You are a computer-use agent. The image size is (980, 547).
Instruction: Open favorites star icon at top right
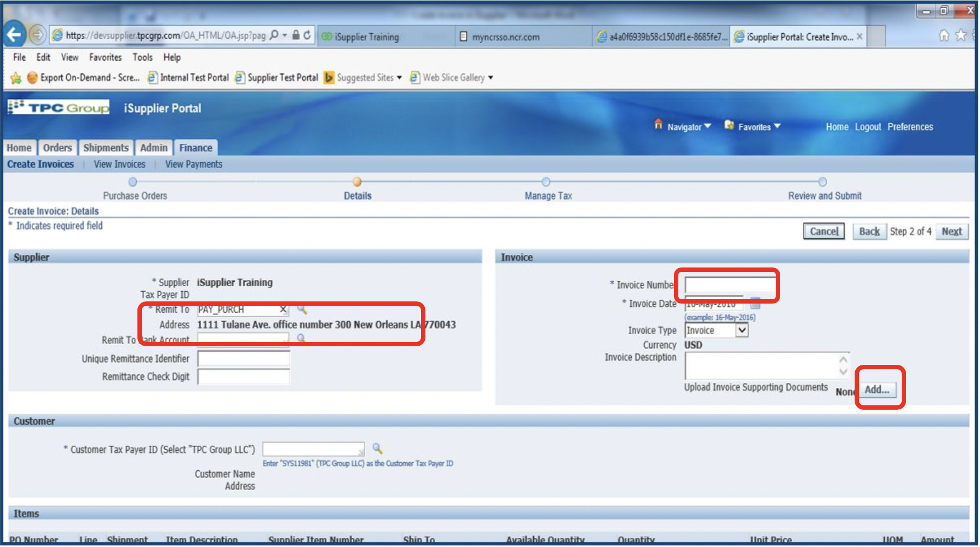coord(961,36)
